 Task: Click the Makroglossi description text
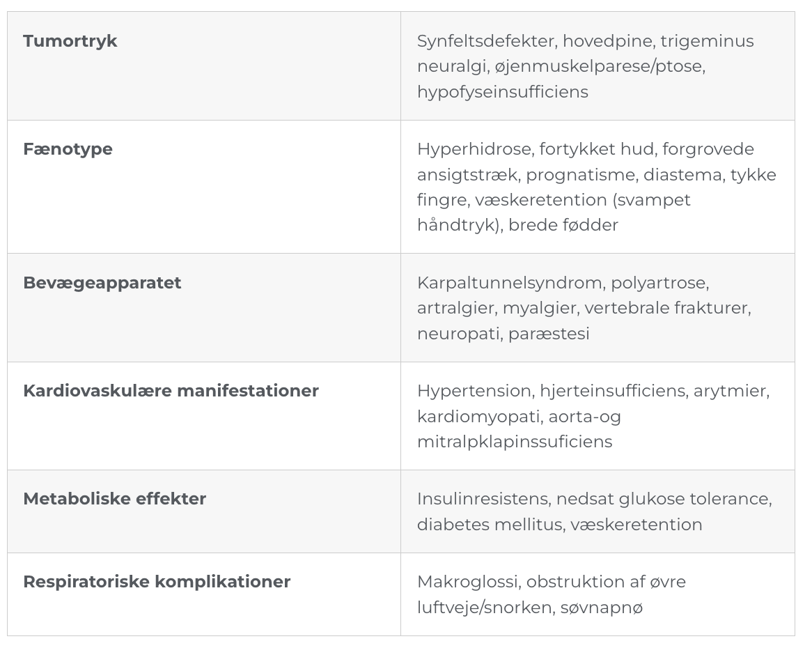point(551,594)
